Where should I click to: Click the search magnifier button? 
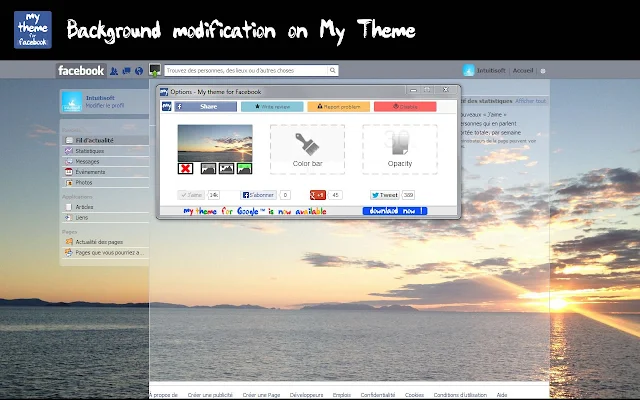(x=333, y=70)
